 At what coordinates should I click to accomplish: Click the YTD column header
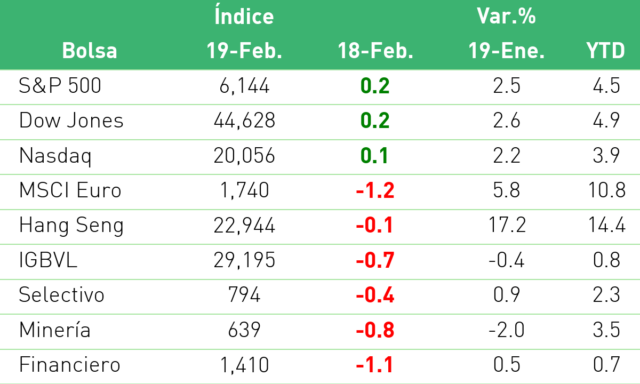pos(606,51)
